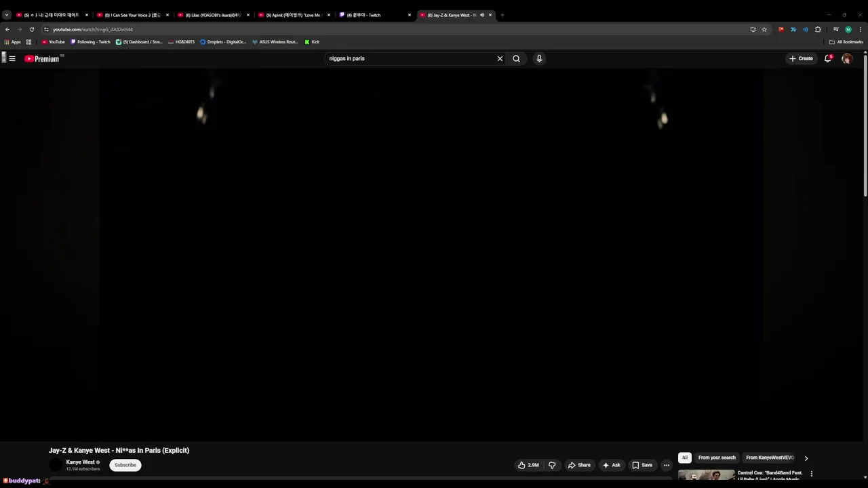
Task: Open the Following - Twitch bookmark
Action: point(91,42)
